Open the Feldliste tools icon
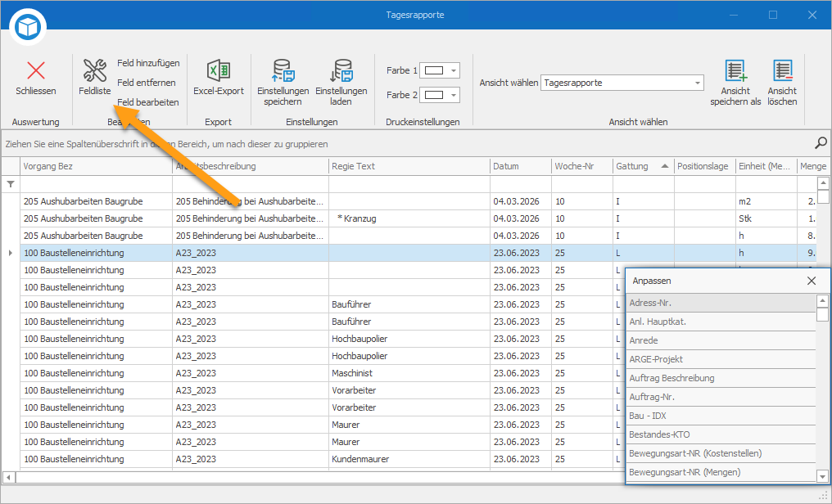This screenshot has height=504, width=832. [x=95, y=70]
